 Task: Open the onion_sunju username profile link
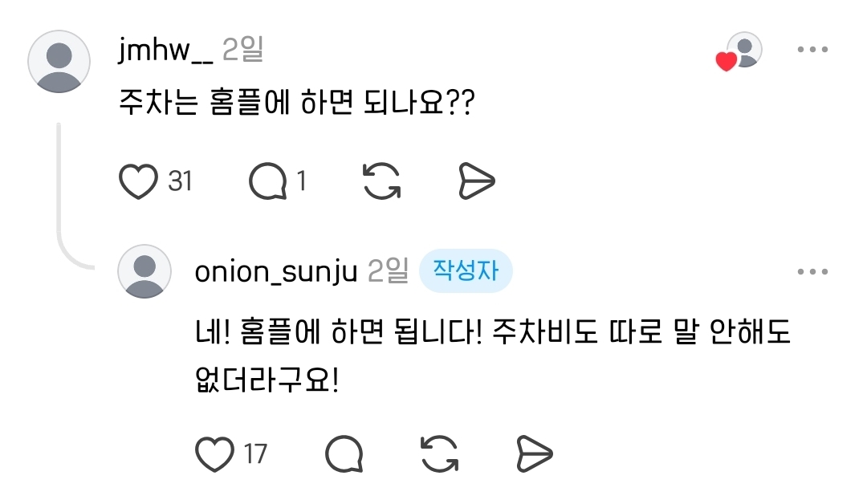pyautogui.click(x=276, y=272)
